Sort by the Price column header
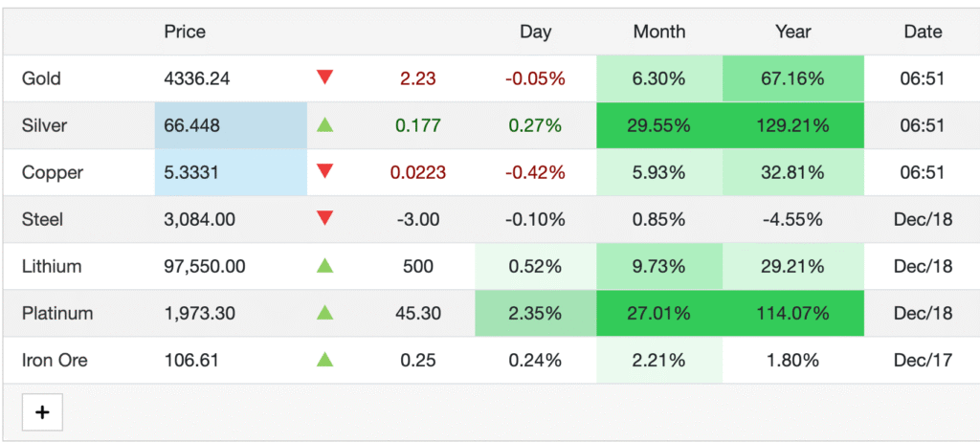The height and width of the screenshot is (442, 980). pyautogui.click(x=185, y=32)
